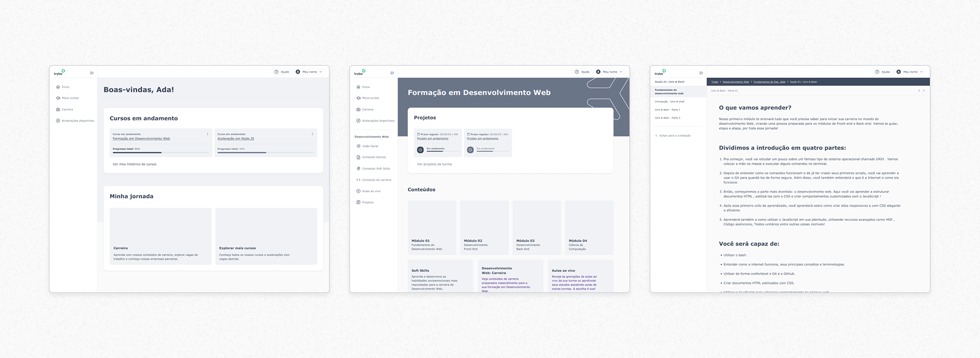
Task: Open Módulo 01 Fundamentos do Desenvolvimento Web card
Action: pos(432,227)
